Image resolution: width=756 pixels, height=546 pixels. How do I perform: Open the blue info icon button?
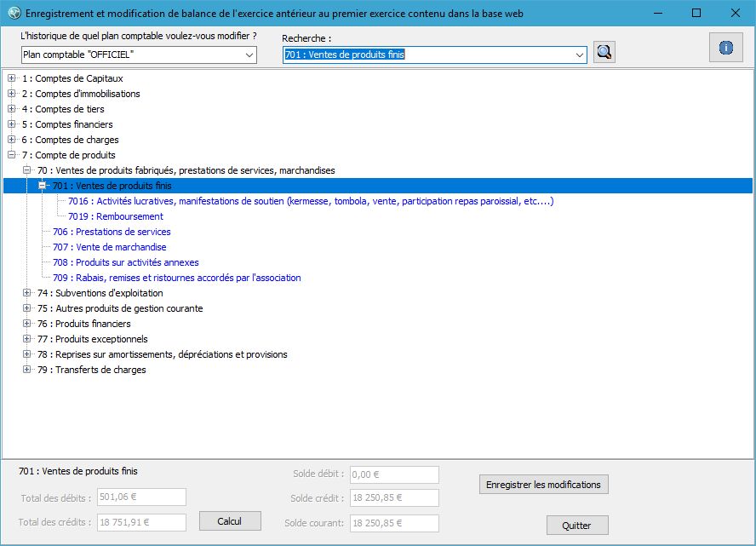[x=725, y=47]
